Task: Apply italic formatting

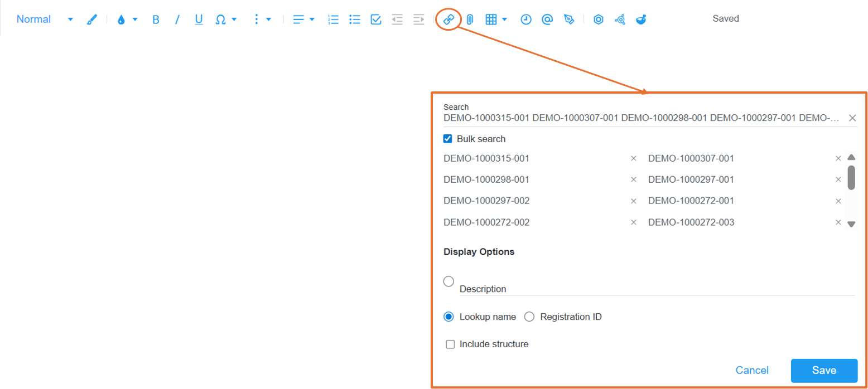Action: pos(177,20)
